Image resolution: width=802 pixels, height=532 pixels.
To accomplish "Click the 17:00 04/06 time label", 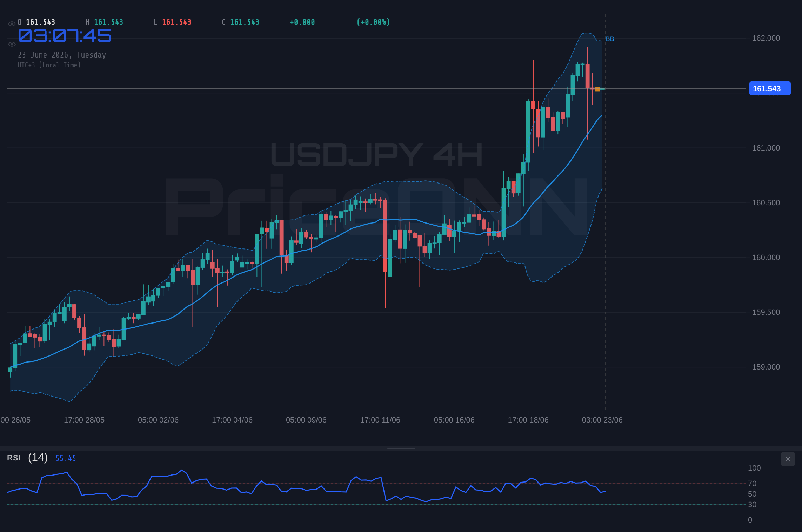I will tap(232, 420).
